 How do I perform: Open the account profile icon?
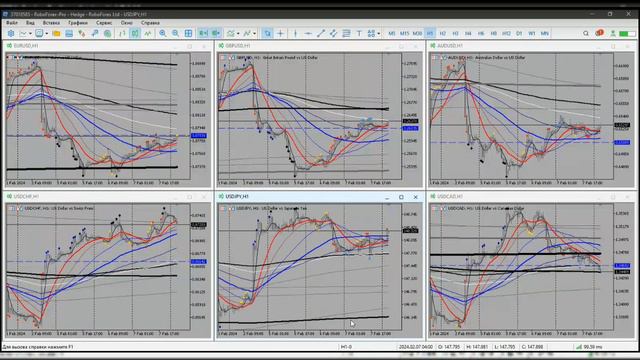[x=613, y=33]
